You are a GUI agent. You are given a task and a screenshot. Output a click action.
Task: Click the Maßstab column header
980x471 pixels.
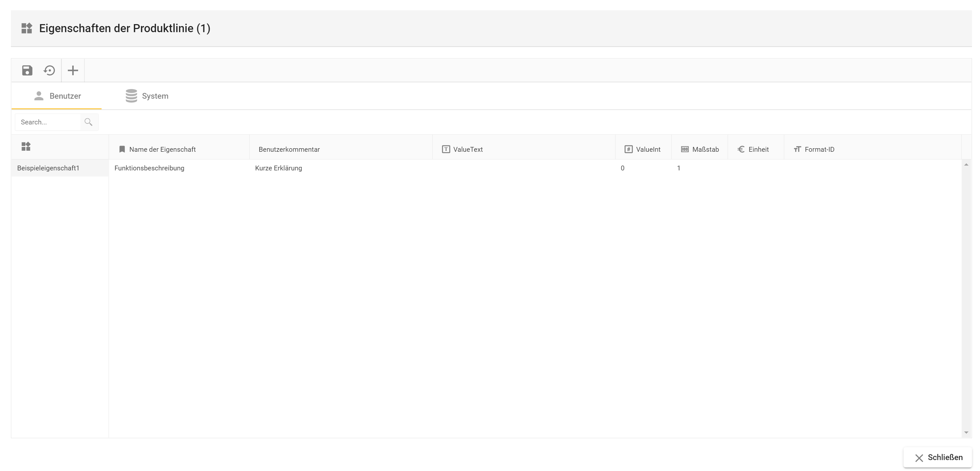[x=705, y=149]
